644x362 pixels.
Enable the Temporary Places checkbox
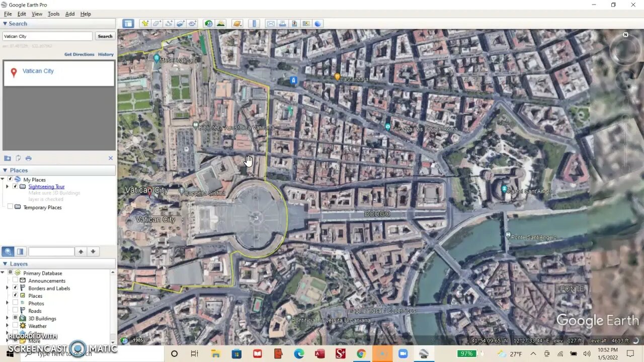coord(10,207)
